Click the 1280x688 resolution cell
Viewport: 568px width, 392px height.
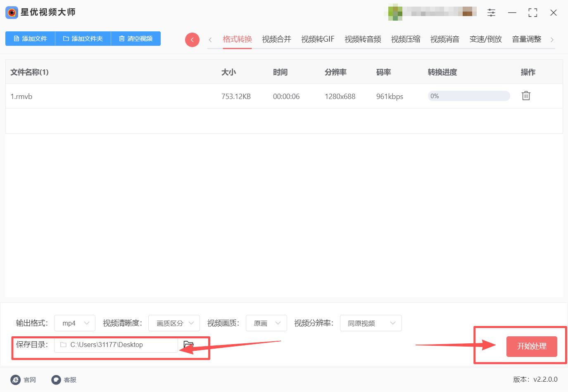(x=340, y=97)
